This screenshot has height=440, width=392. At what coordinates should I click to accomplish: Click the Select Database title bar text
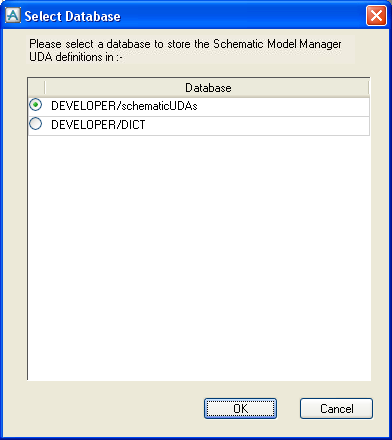[x=72, y=16]
